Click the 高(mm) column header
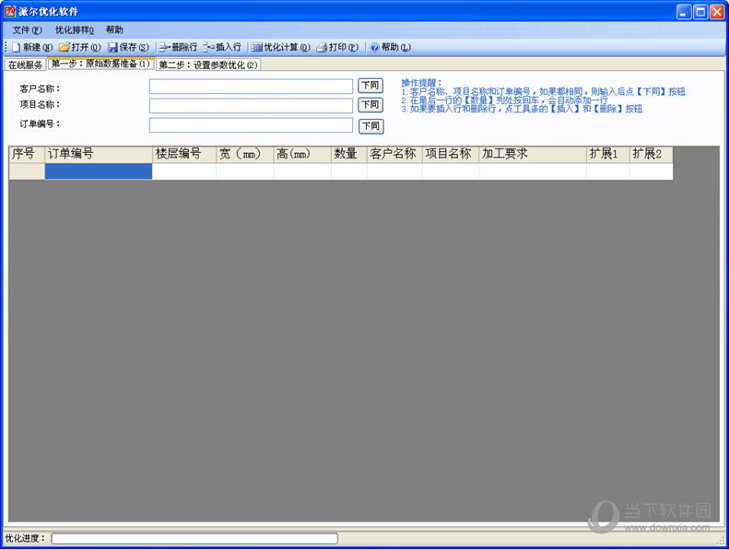The height and width of the screenshot is (550, 729). click(x=303, y=154)
